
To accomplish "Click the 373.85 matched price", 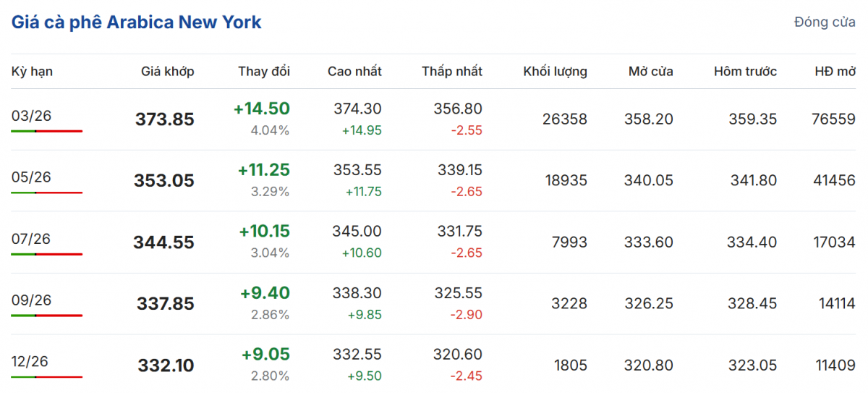I will [x=164, y=119].
